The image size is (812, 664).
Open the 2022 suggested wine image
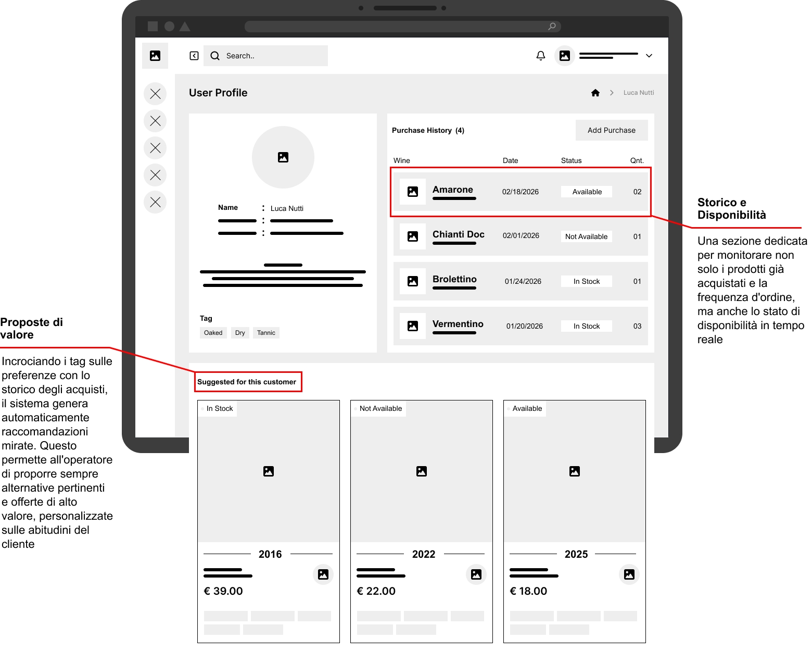pyautogui.click(x=422, y=471)
